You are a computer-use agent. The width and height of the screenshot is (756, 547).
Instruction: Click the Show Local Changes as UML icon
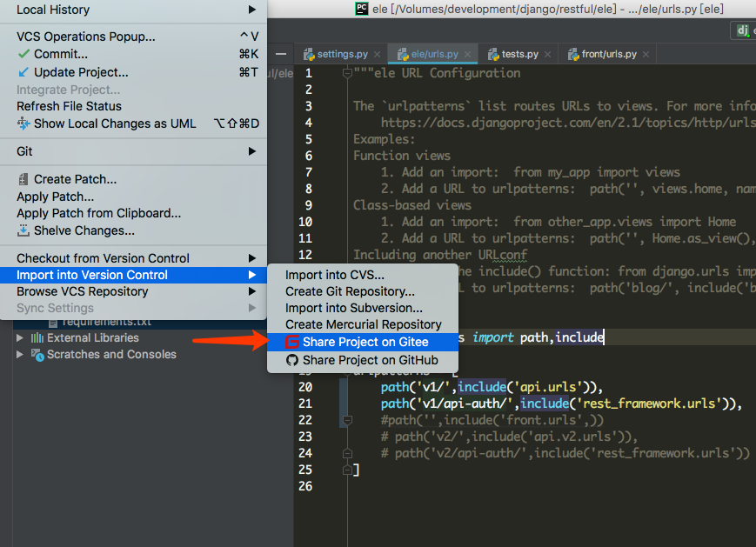click(x=23, y=123)
